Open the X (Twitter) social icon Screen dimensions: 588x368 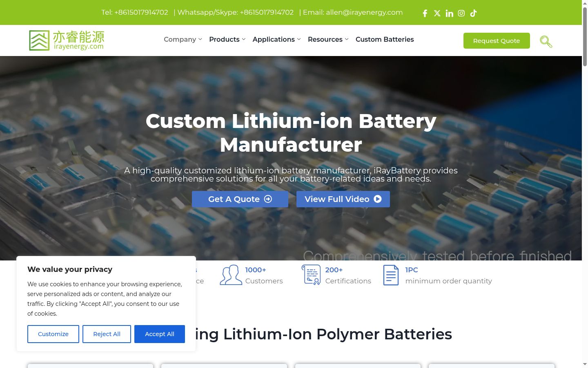(437, 13)
